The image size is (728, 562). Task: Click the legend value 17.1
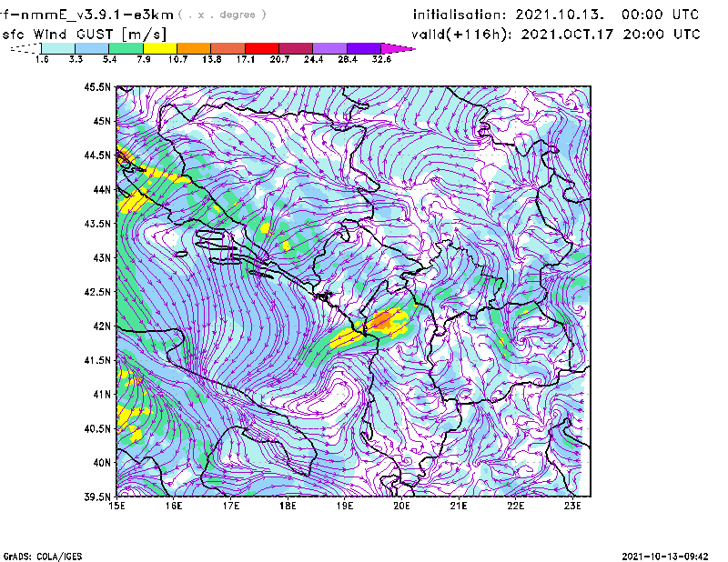tap(246, 59)
